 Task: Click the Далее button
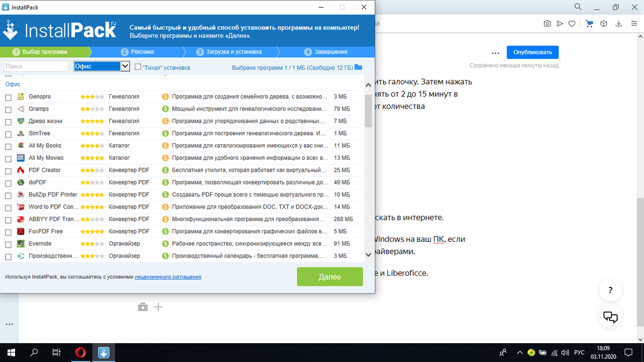point(330,277)
